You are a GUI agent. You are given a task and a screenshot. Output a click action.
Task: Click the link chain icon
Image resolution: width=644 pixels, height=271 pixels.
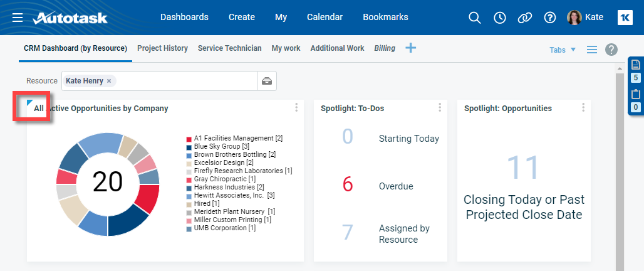point(525,18)
